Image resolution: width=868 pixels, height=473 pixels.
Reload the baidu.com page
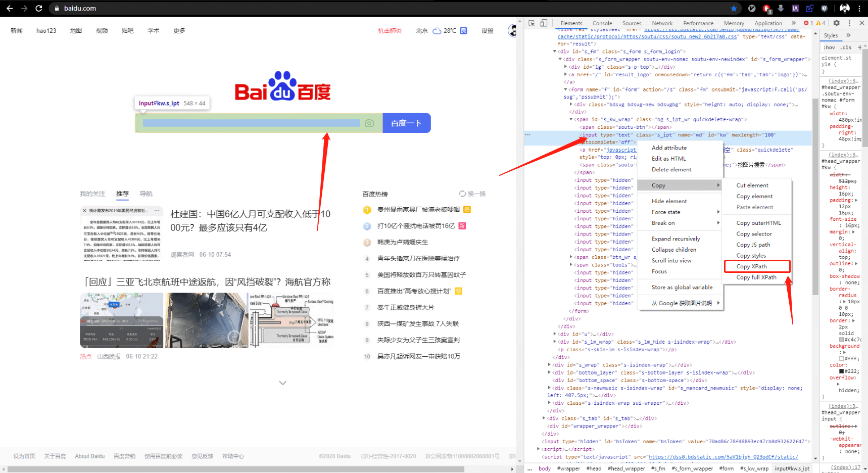pos(39,8)
